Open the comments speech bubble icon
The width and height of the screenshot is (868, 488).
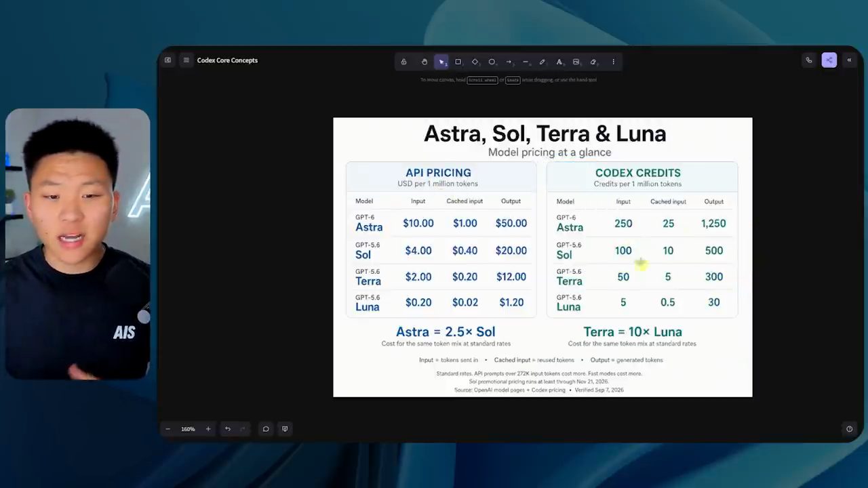coord(266,429)
